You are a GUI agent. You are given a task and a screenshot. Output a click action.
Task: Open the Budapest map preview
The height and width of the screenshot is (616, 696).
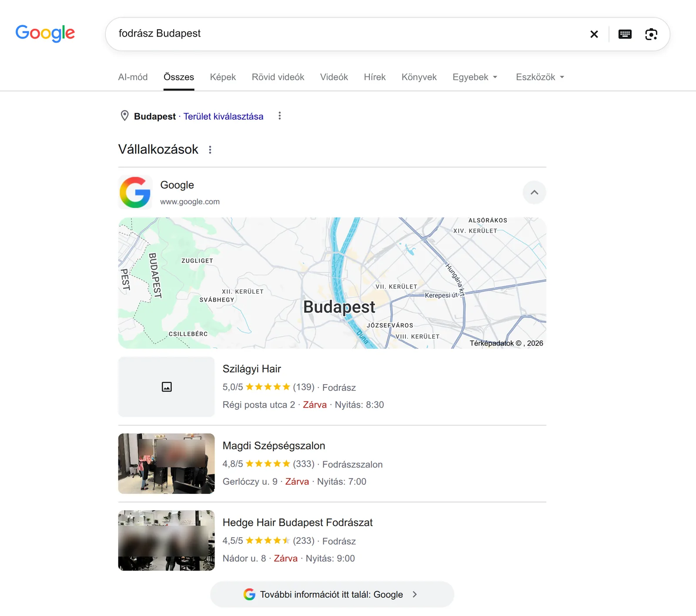click(x=332, y=283)
